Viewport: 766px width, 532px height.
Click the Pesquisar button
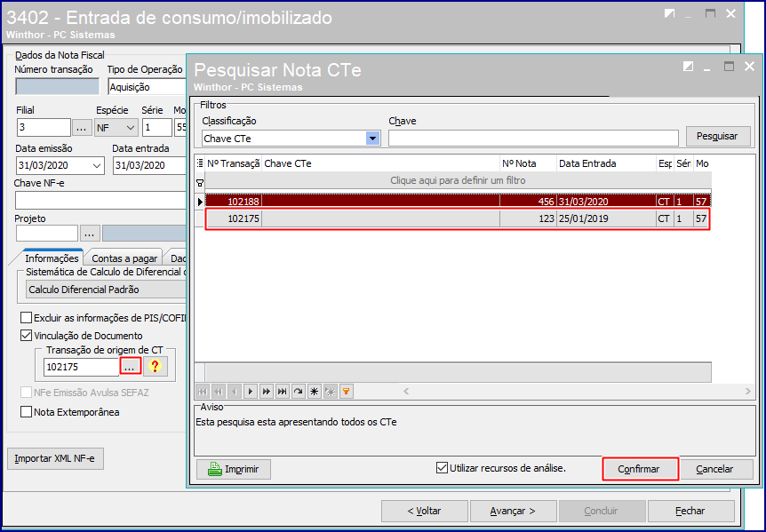coord(718,136)
